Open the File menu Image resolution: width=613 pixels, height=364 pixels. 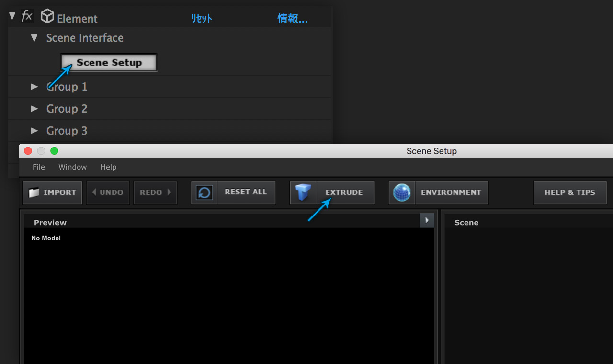tap(39, 167)
